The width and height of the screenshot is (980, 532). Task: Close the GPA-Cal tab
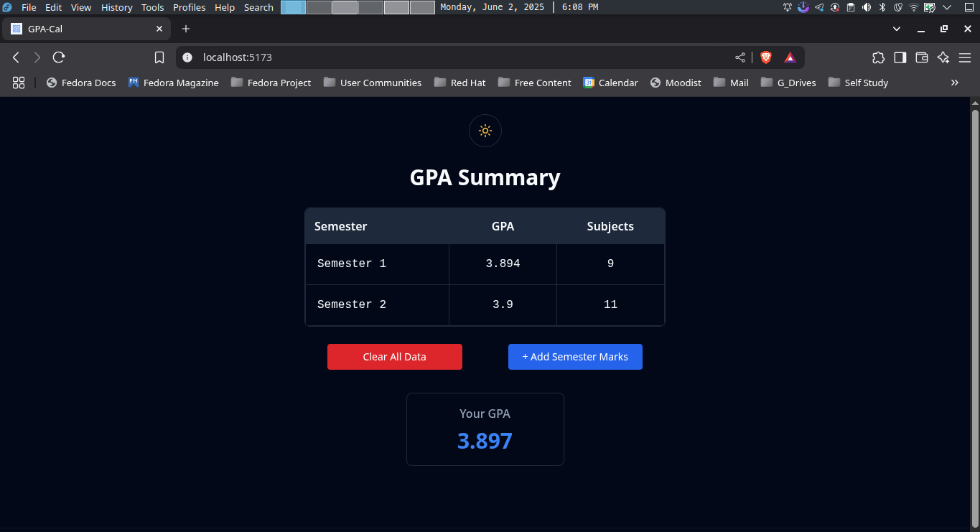pyautogui.click(x=159, y=29)
